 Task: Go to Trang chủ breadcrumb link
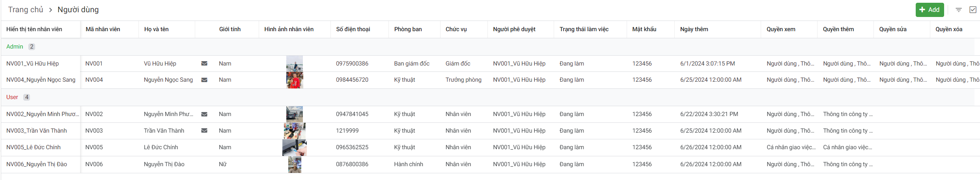26,10
